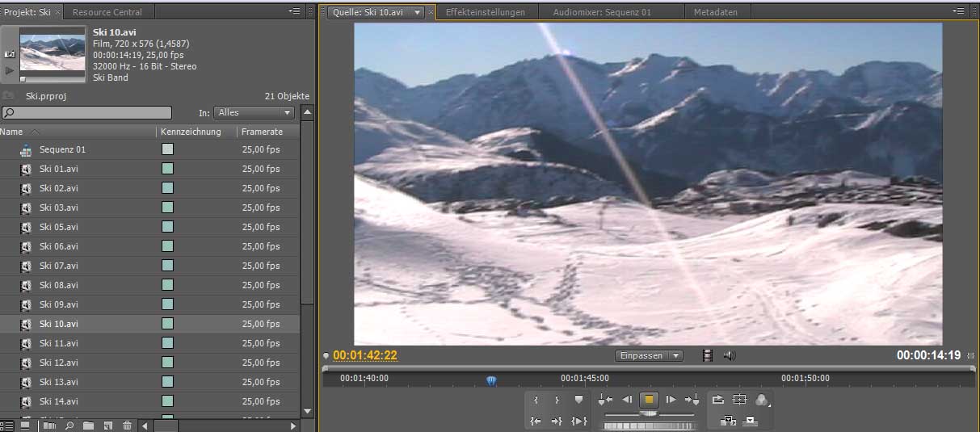Switch Project panel to icon view
Viewport: 980px width, 432px height.
coord(25,426)
